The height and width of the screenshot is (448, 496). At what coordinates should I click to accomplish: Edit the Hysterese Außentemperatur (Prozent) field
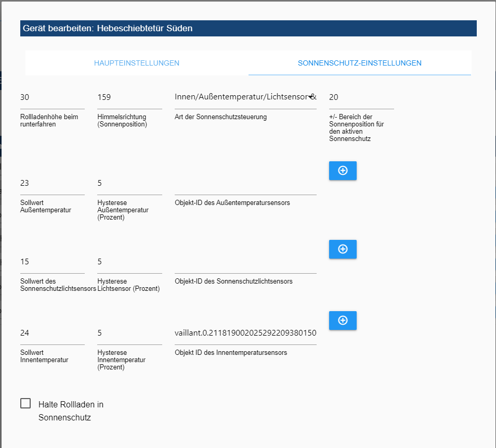point(129,183)
